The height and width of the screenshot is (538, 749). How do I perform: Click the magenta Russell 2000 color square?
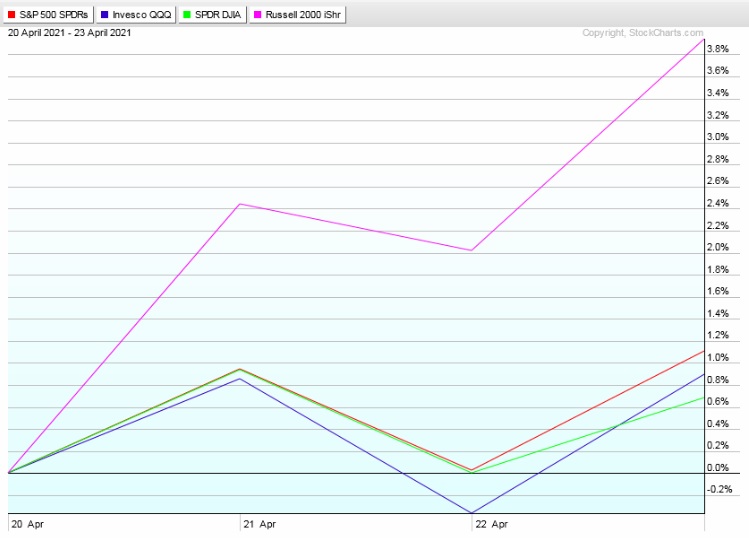tap(257, 15)
